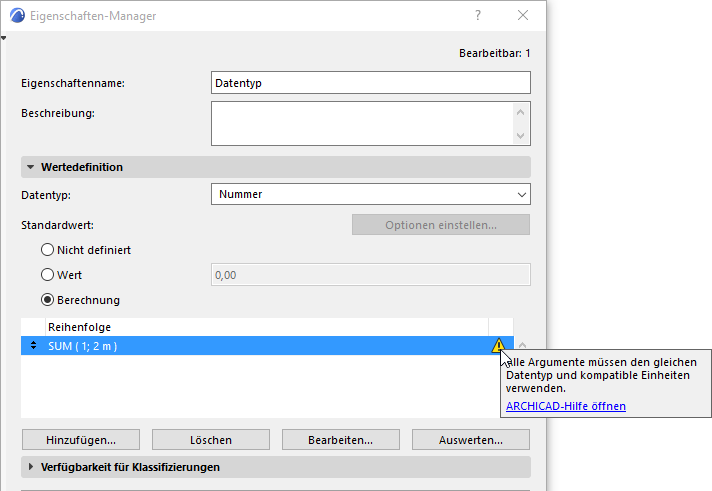The height and width of the screenshot is (491, 712).
Task: Click the disabled Optionen einstellen... button
Action: pos(441,225)
